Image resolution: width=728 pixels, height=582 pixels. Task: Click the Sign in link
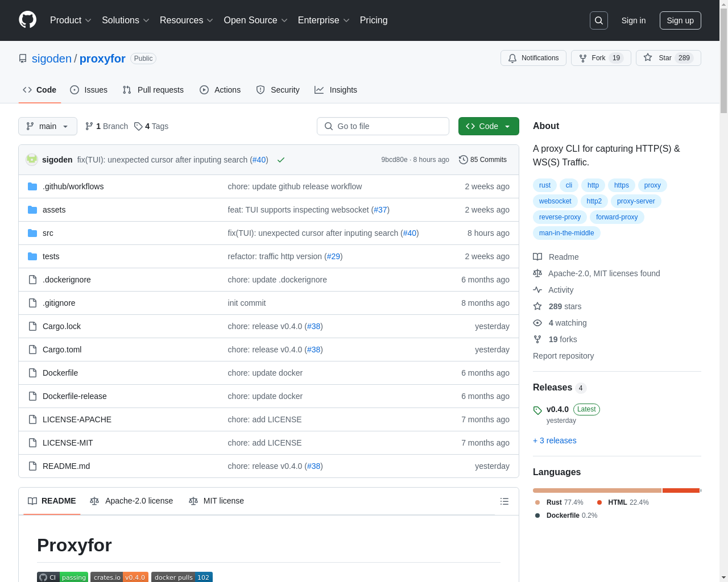634,20
